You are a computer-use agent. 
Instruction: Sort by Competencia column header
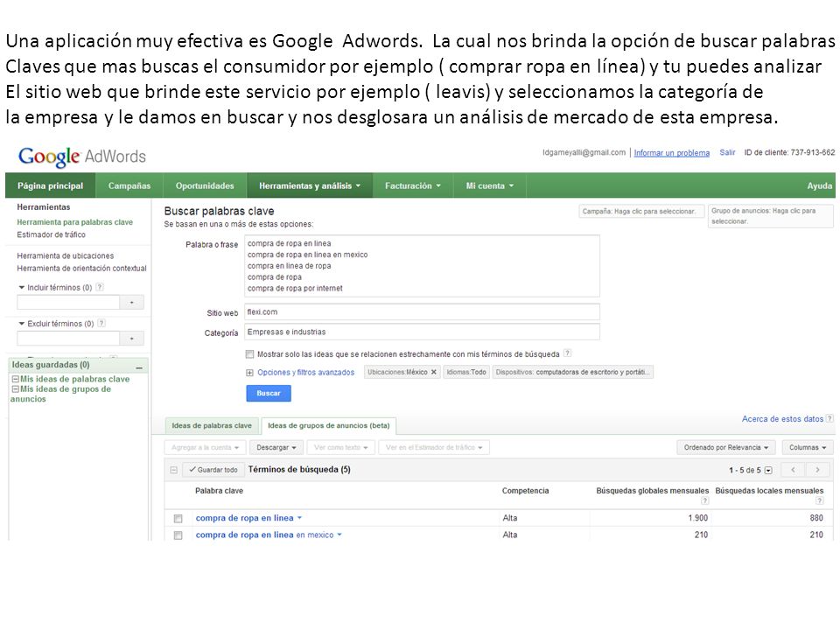(525, 491)
